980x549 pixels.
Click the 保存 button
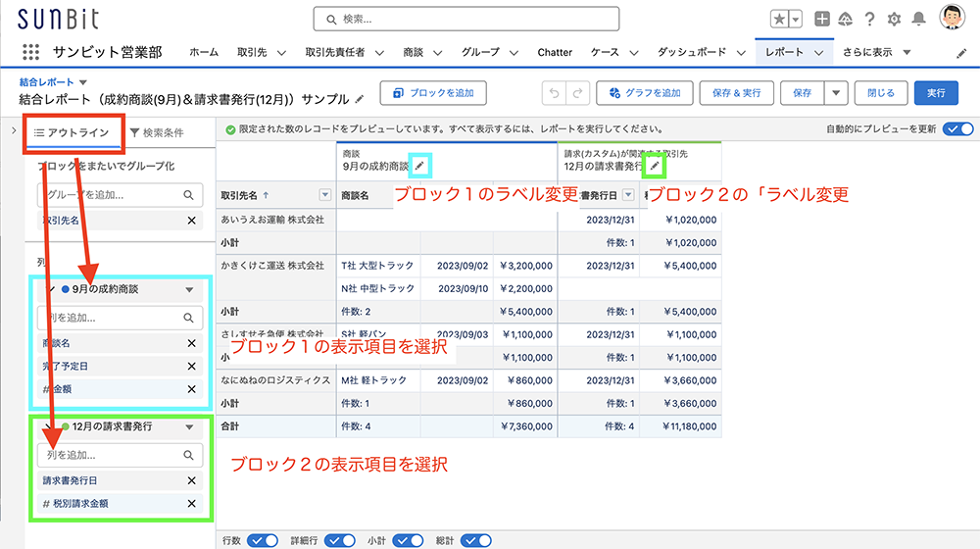pyautogui.click(x=802, y=93)
